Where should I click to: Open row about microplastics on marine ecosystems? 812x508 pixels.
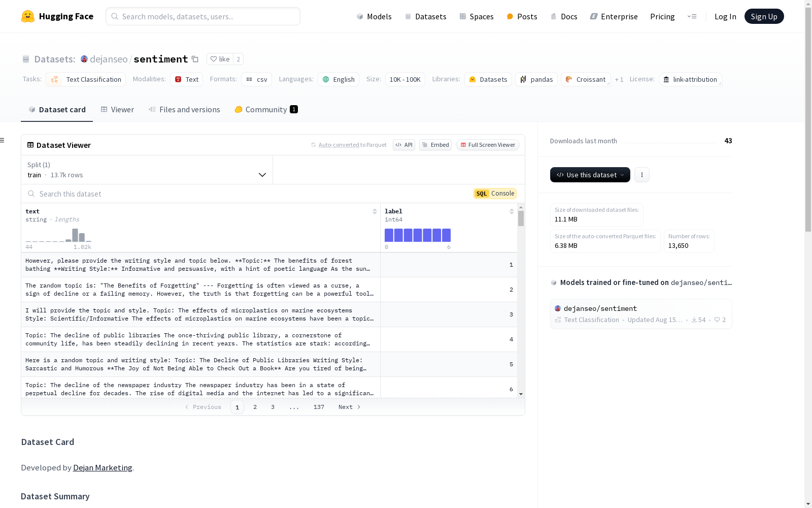tap(269, 314)
